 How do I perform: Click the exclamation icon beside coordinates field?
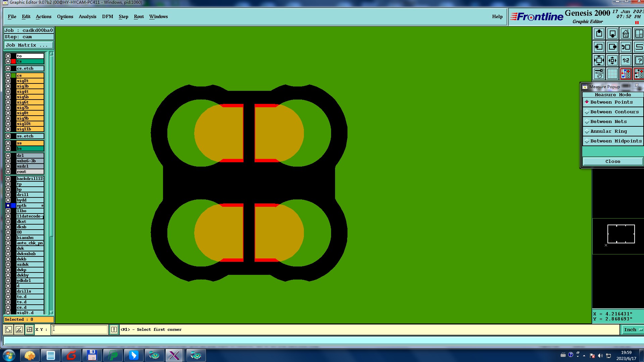point(114,329)
